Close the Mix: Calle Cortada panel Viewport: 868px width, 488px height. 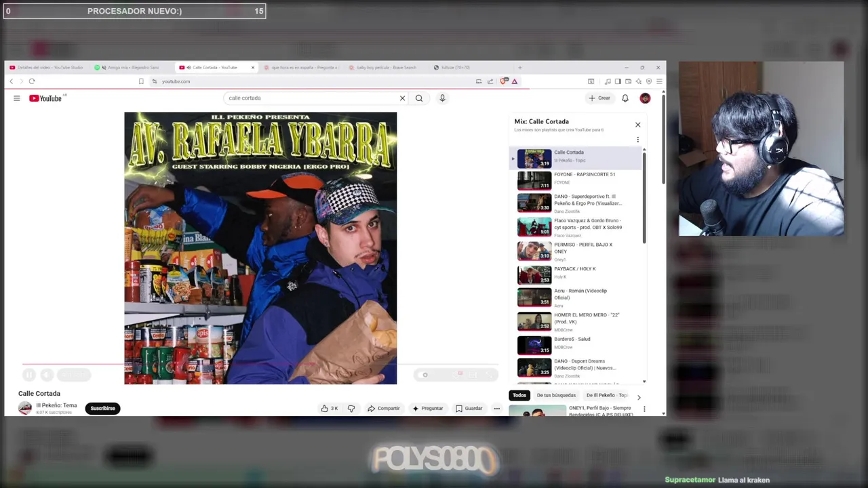click(637, 125)
